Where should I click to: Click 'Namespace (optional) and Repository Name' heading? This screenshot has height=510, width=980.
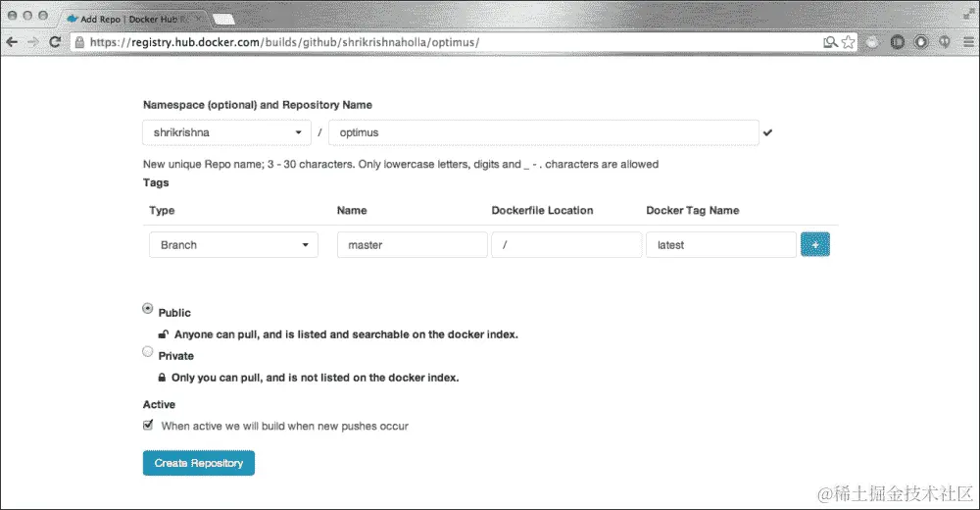coord(258,105)
